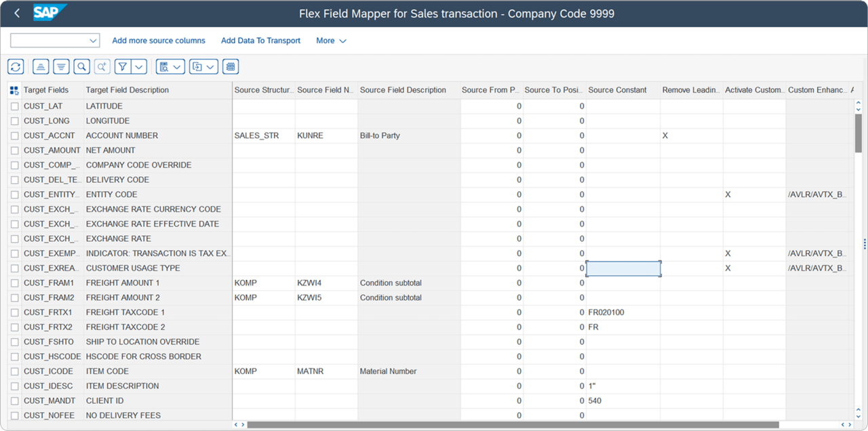Expand the filter button dropdown arrow
The image size is (868, 431).
click(138, 66)
